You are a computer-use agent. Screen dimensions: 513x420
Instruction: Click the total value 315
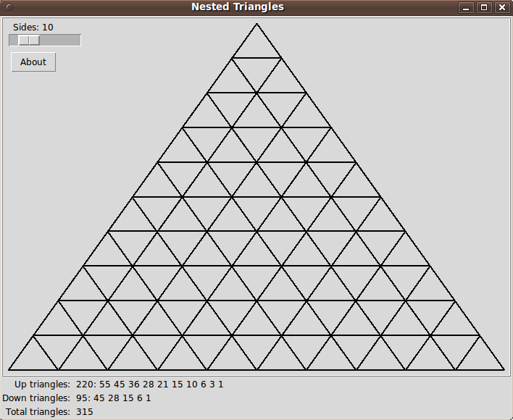pyautogui.click(x=84, y=412)
